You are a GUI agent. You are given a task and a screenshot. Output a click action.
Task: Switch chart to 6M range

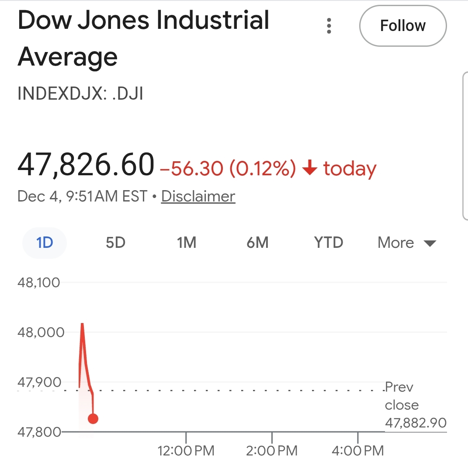tap(257, 242)
